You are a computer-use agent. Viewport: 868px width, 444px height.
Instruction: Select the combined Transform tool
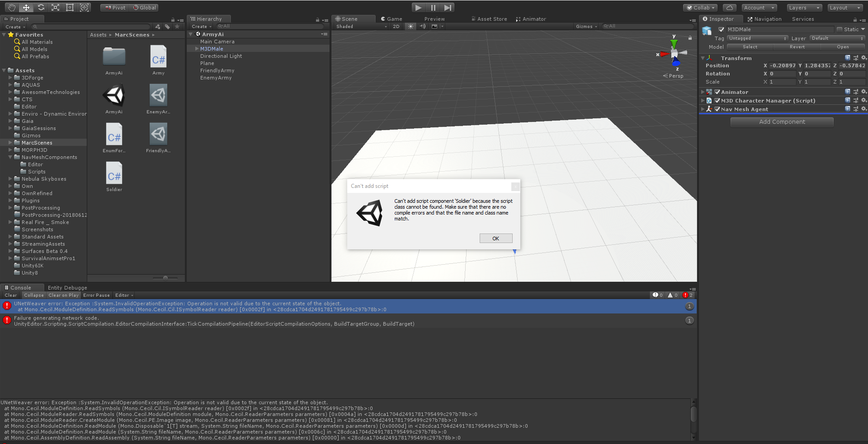click(x=84, y=8)
